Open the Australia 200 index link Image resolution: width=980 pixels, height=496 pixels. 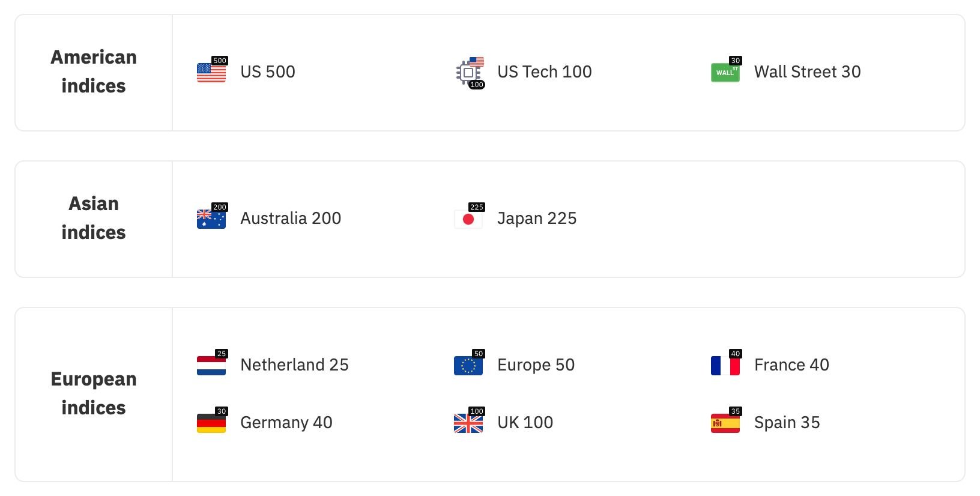coord(291,219)
